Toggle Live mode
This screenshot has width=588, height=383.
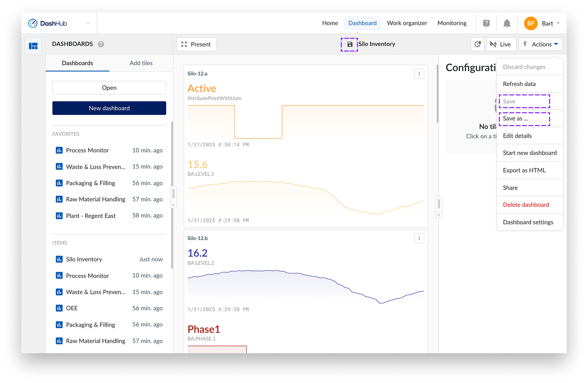501,44
